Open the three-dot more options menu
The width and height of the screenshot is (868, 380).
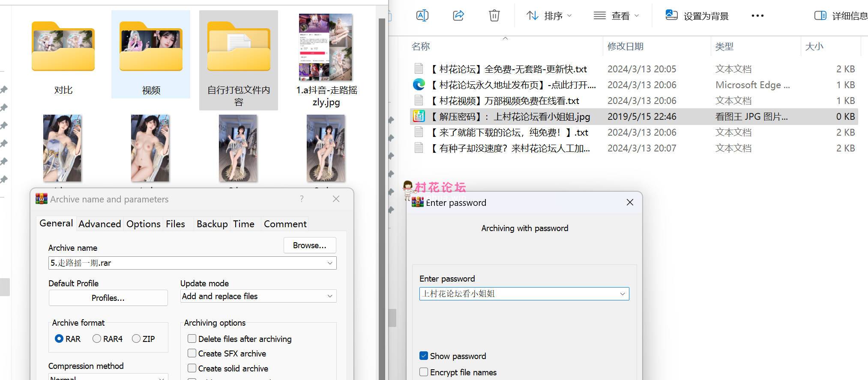coord(757,16)
